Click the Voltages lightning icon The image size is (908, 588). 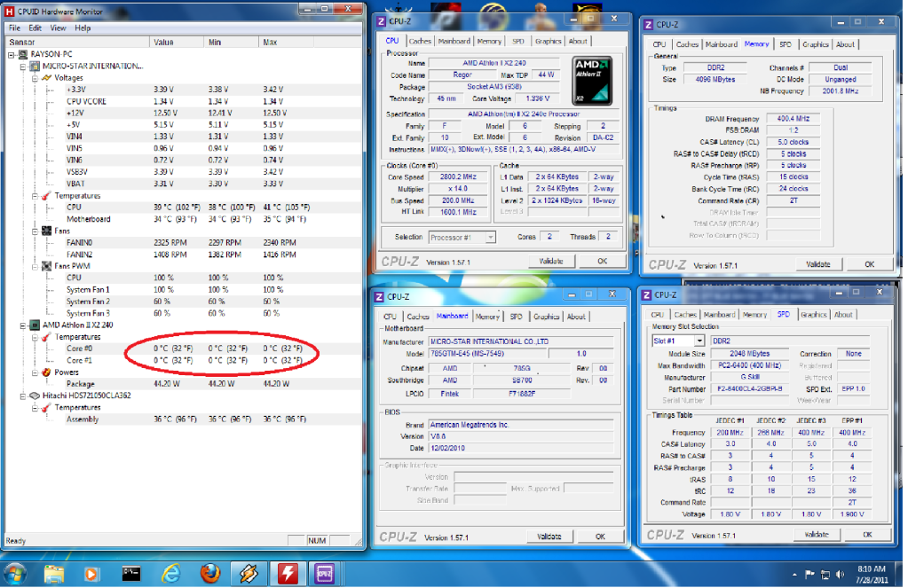pyautogui.click(x=46, y=77)
